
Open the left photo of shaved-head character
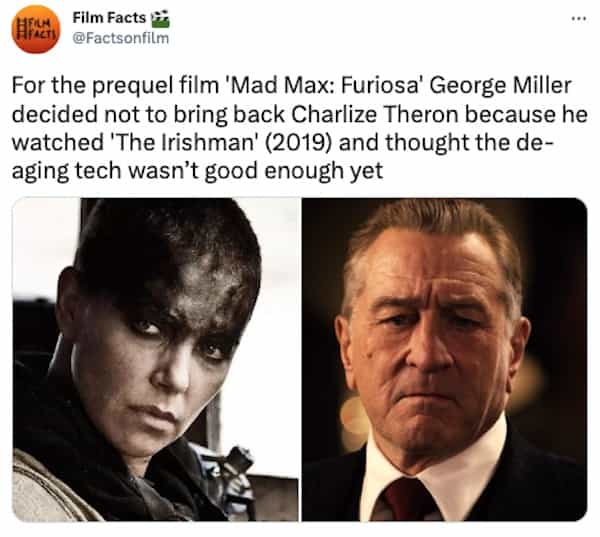coord(155,359)
